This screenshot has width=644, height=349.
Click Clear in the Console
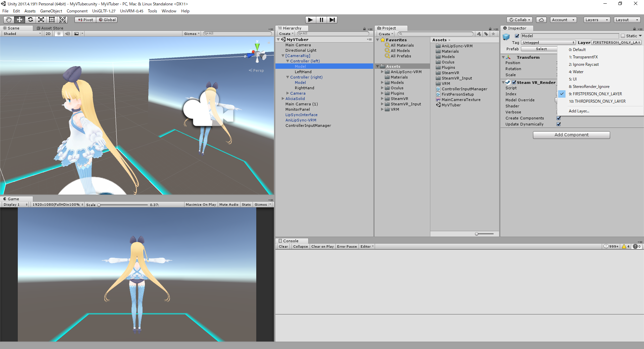(283, 246)
